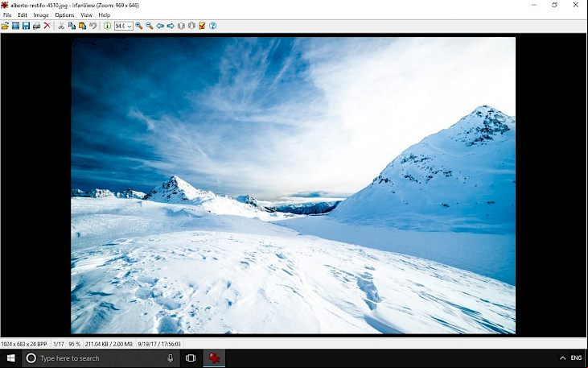Click the Open file folder icon

click(x=5, y=26)
